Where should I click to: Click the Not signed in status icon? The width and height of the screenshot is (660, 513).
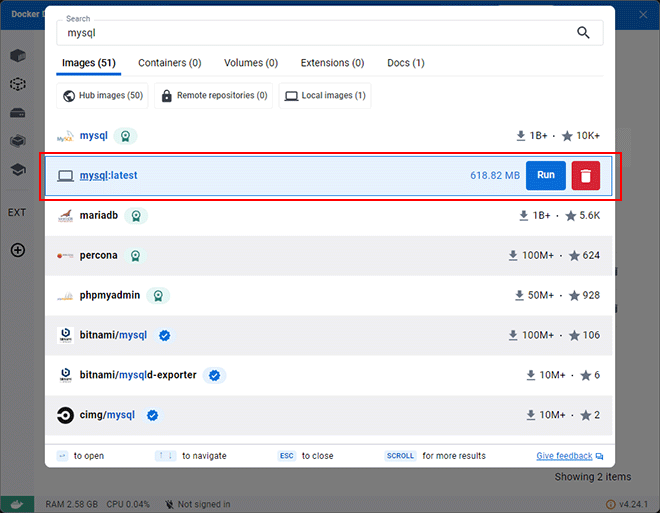(x=169, y=504)
